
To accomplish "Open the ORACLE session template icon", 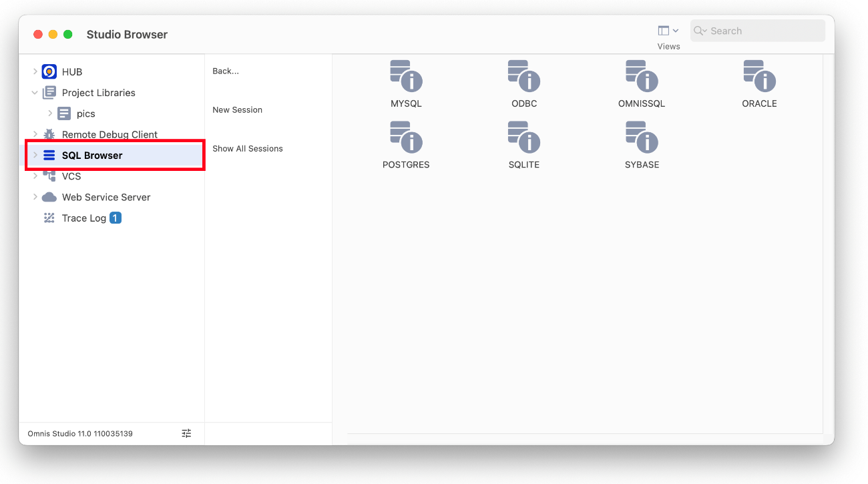I will tap(759, 75).
